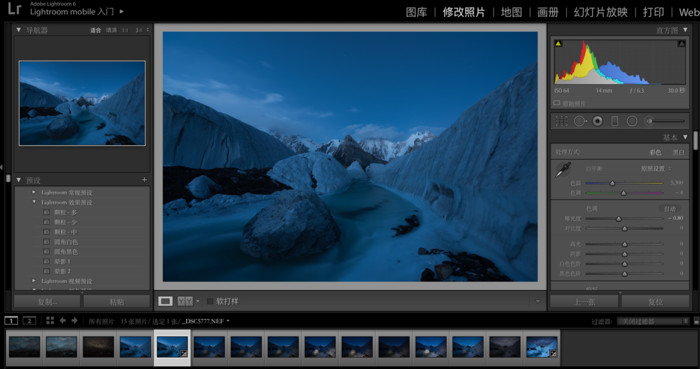
Task: Select the graduated filter tool
Action: 615,121
